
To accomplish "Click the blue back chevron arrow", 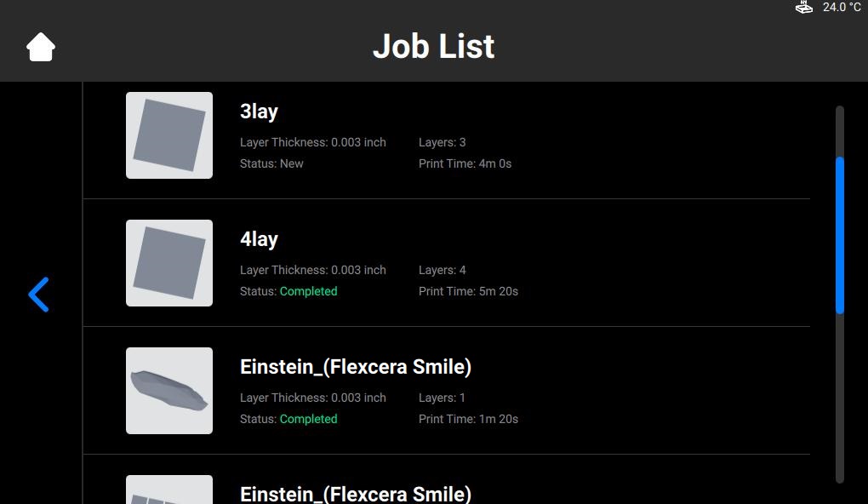I will click(39, 295).
